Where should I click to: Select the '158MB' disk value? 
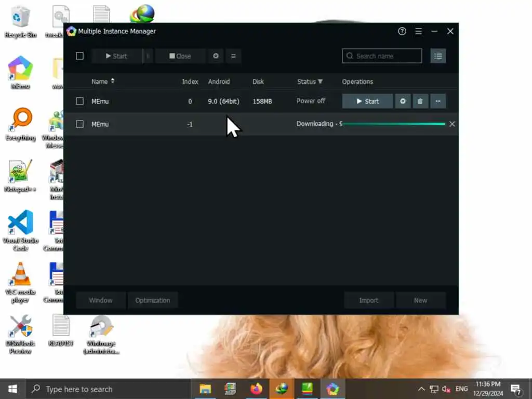pyautogui.click(x=262, y=101)
